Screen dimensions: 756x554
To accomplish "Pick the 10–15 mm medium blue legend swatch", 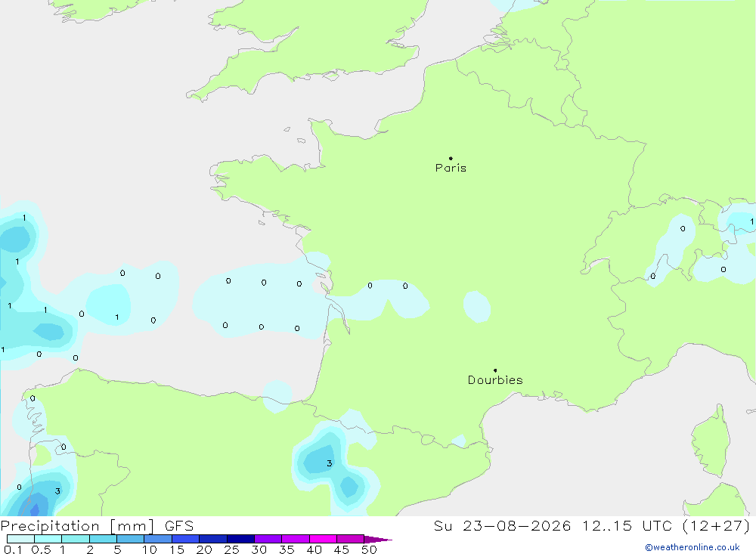I will click(x=158, y=539).
